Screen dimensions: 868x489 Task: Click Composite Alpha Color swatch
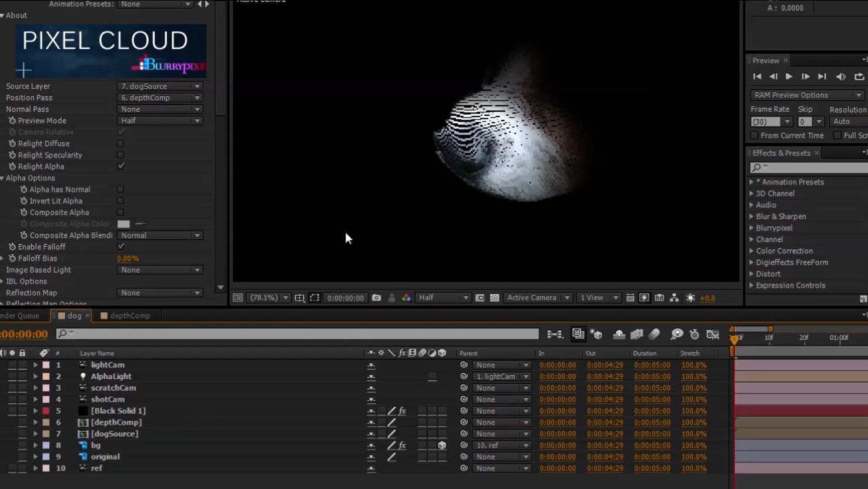pos(123,224)
